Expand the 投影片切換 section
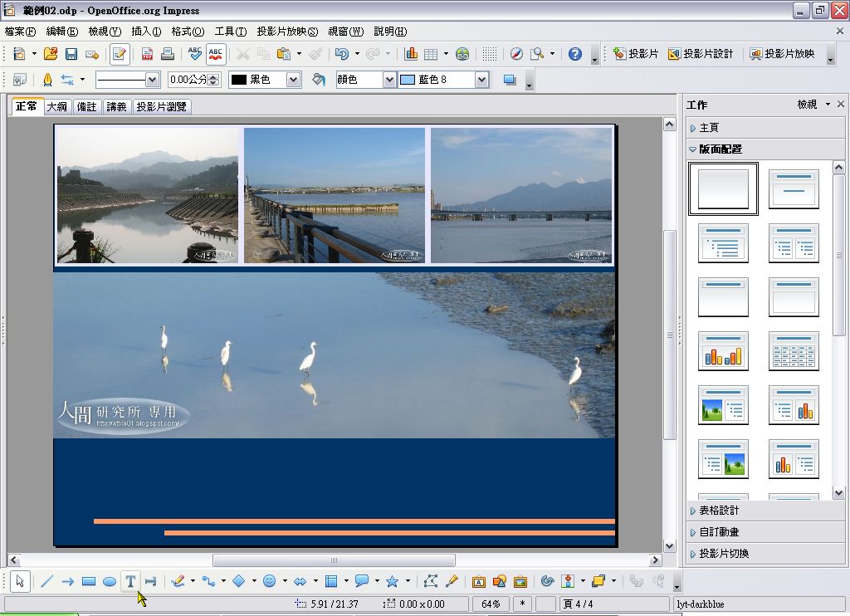The image size is (850, 616). [x=765, y=554]
